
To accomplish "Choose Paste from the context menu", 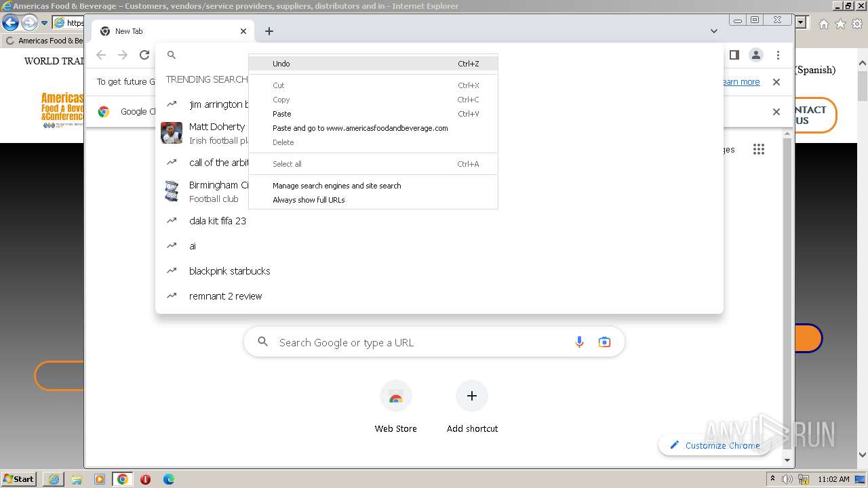I will [x=373, y=114].
